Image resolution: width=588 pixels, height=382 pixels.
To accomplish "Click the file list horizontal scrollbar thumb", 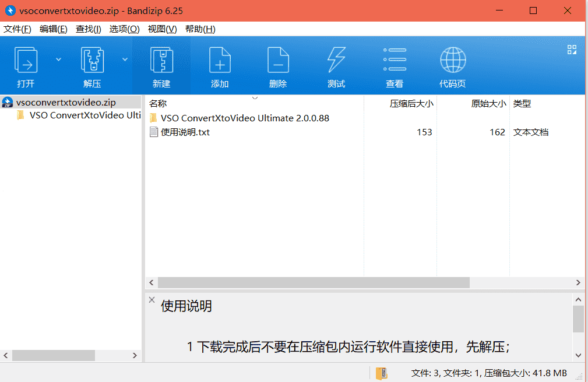I will [314, 282].
